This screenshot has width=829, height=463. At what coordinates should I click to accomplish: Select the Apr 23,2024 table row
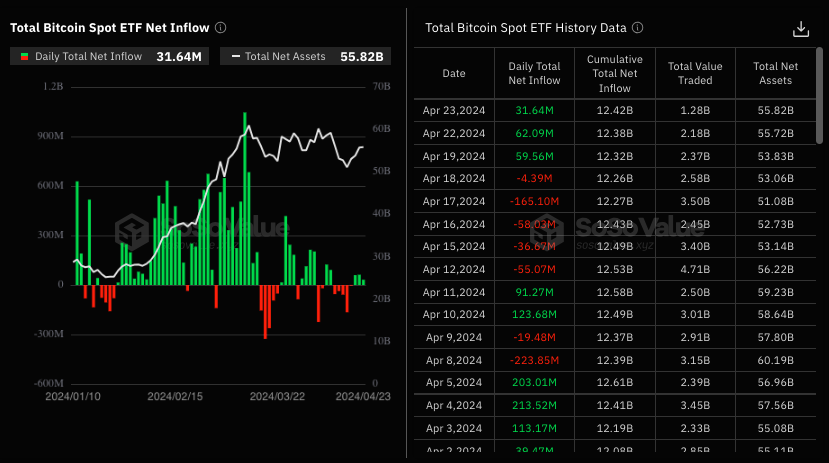pyautogui.click(x=614, y=109)
